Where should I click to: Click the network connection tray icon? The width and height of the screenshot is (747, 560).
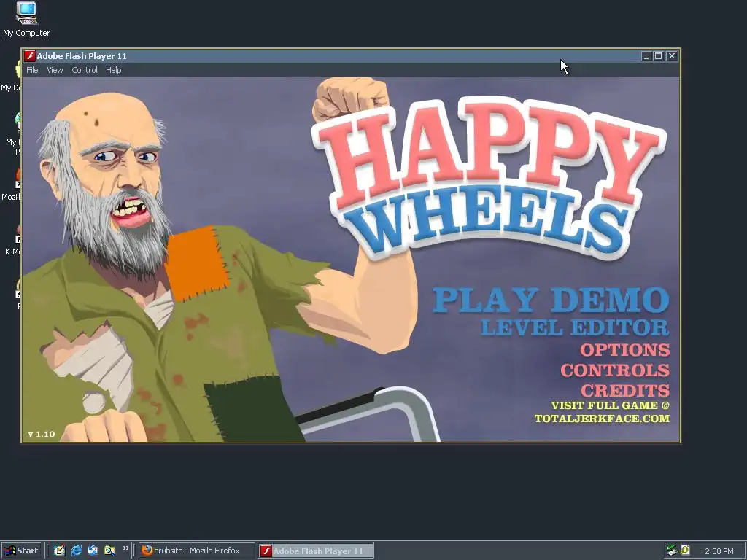coord(672,551)
